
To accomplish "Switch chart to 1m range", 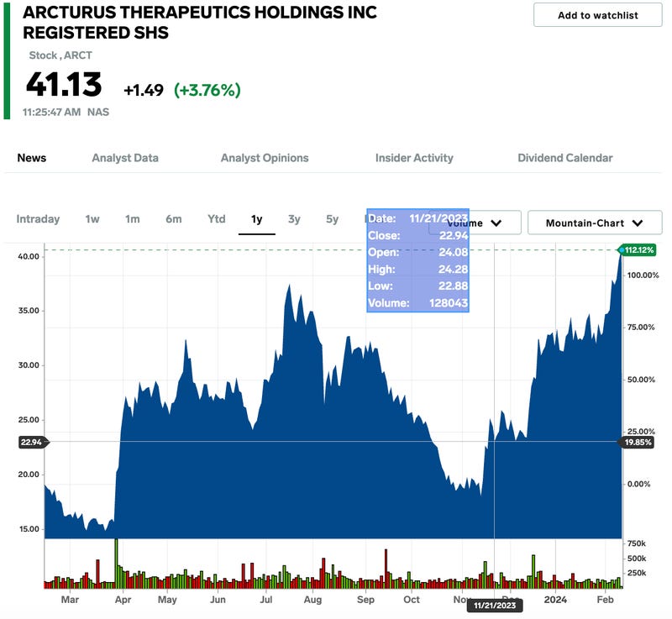I will click(133, 219).
